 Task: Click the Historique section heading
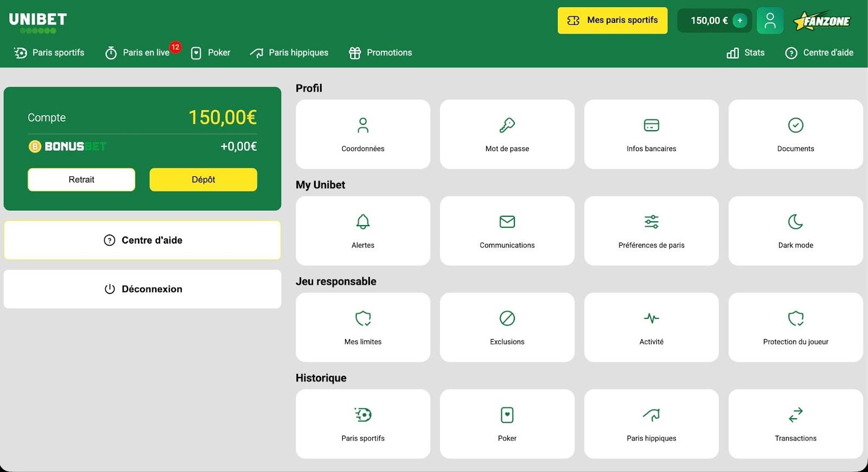321,378
